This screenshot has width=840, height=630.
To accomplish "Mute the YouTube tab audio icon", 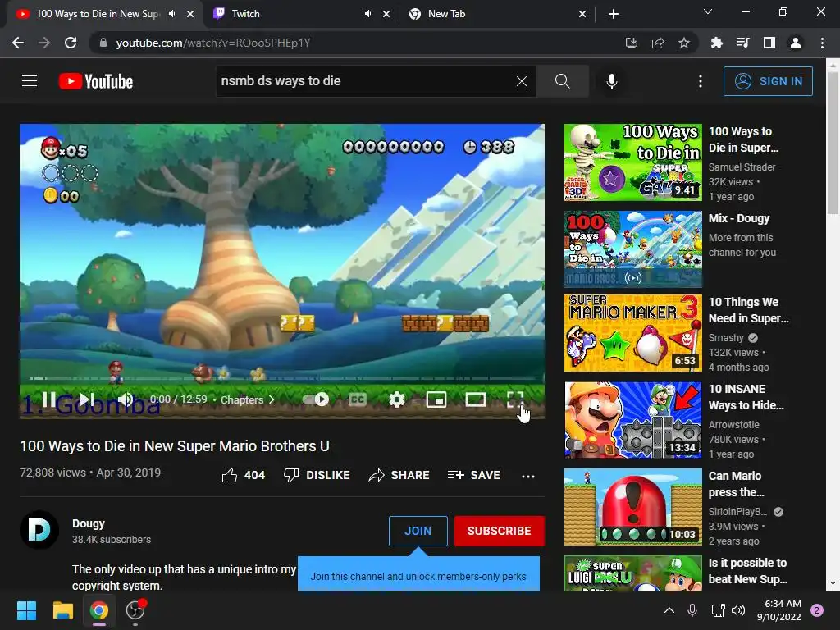I will 172,14.
